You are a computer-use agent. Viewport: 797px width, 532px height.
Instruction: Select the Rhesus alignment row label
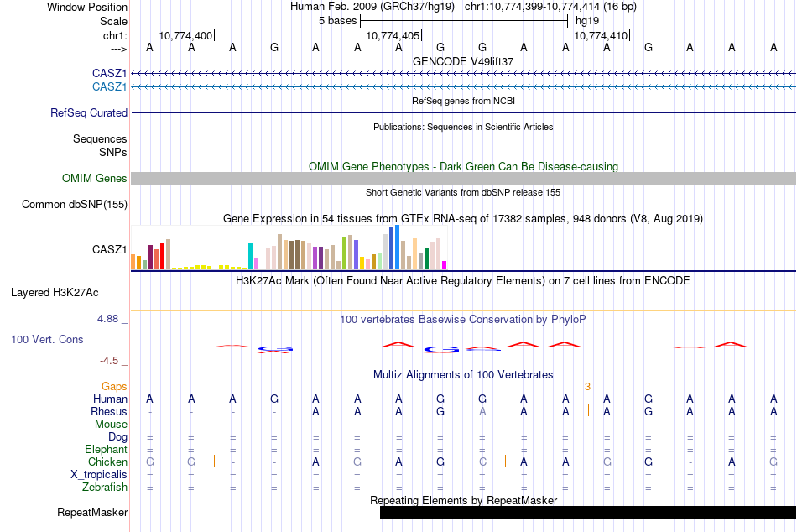109,411
